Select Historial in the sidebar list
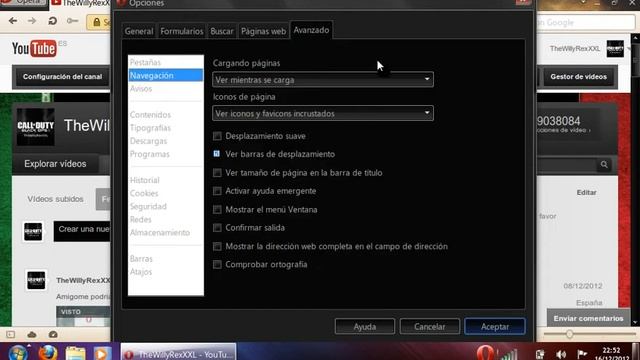The height and width of the screenshot is (360, 640). (x=165, y=180)
